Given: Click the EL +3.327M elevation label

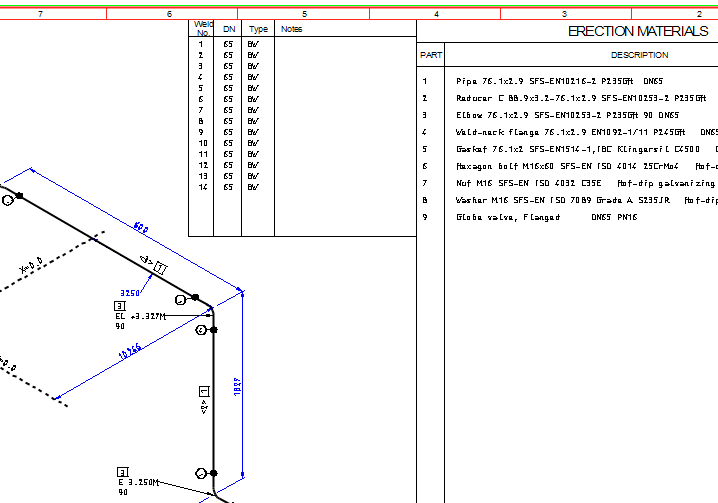Looking at the screenshot, I should 139,316.
